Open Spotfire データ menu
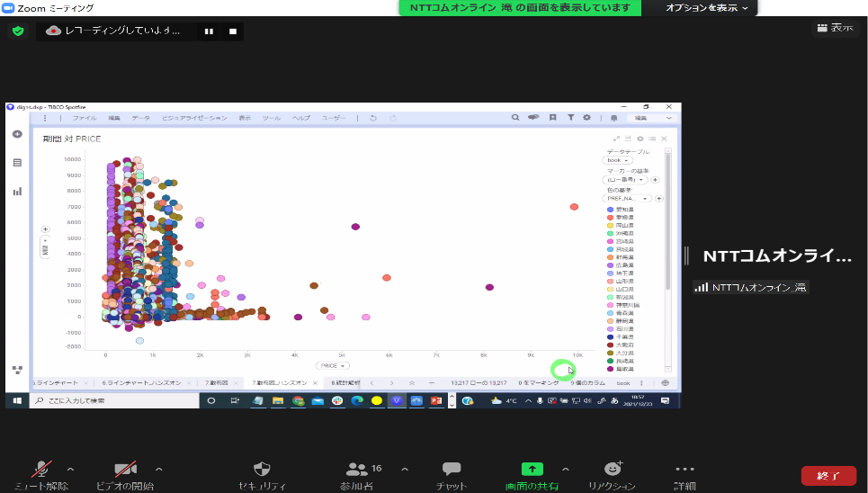The height and width of the screenshot is (493, 868). pos(140,118)
